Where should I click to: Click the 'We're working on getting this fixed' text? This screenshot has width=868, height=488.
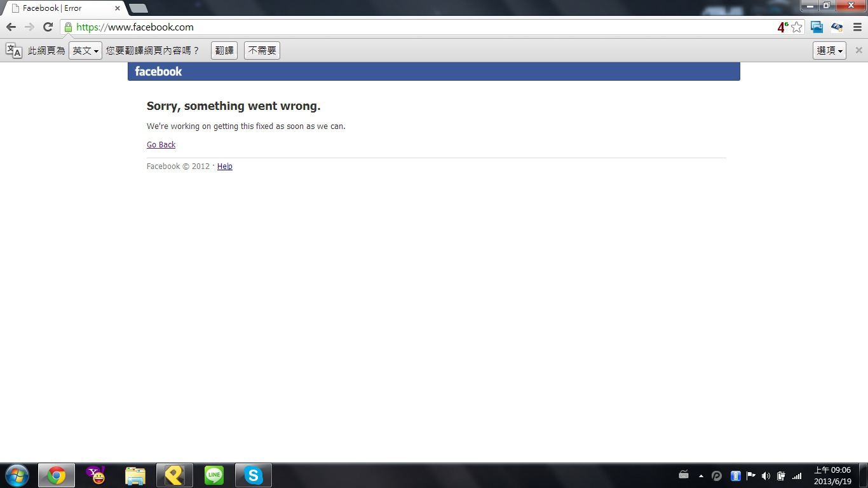(246, 126)
